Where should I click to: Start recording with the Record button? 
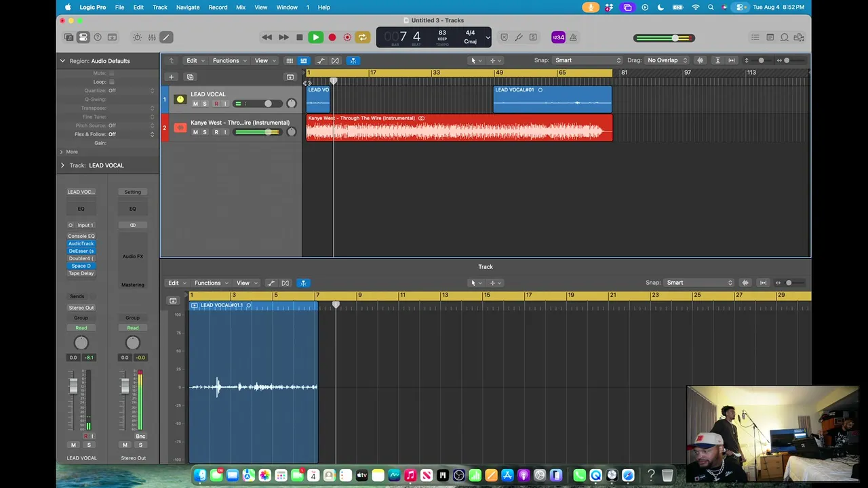pos(332,37)
